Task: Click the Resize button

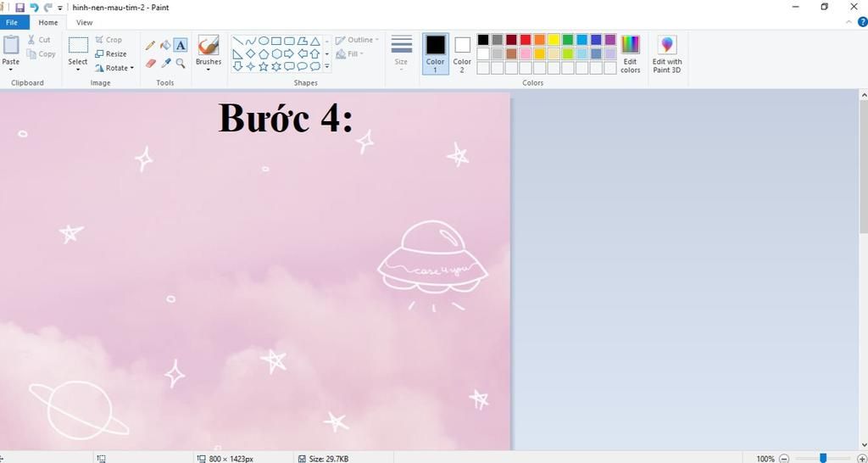Action: (x=111, y=53)
